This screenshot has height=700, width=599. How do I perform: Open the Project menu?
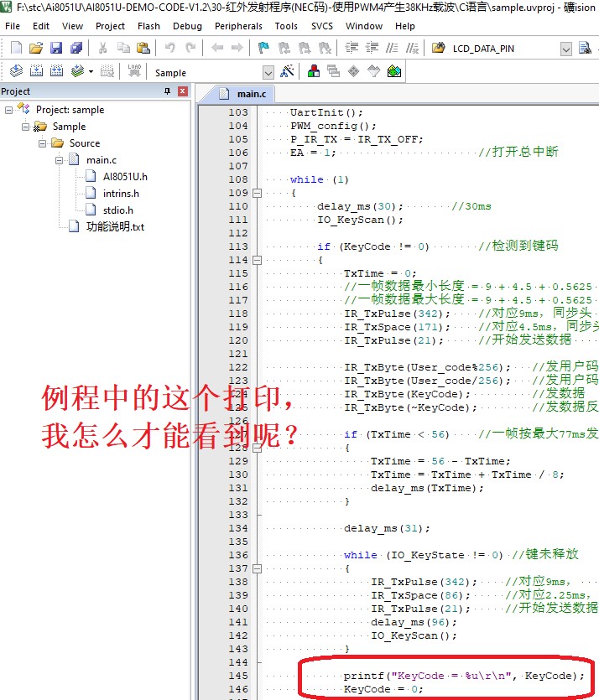coord(110,26)
